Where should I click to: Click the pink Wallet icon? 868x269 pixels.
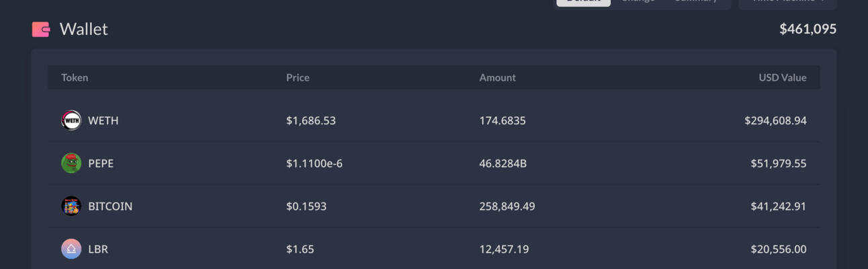click(41, 30)
